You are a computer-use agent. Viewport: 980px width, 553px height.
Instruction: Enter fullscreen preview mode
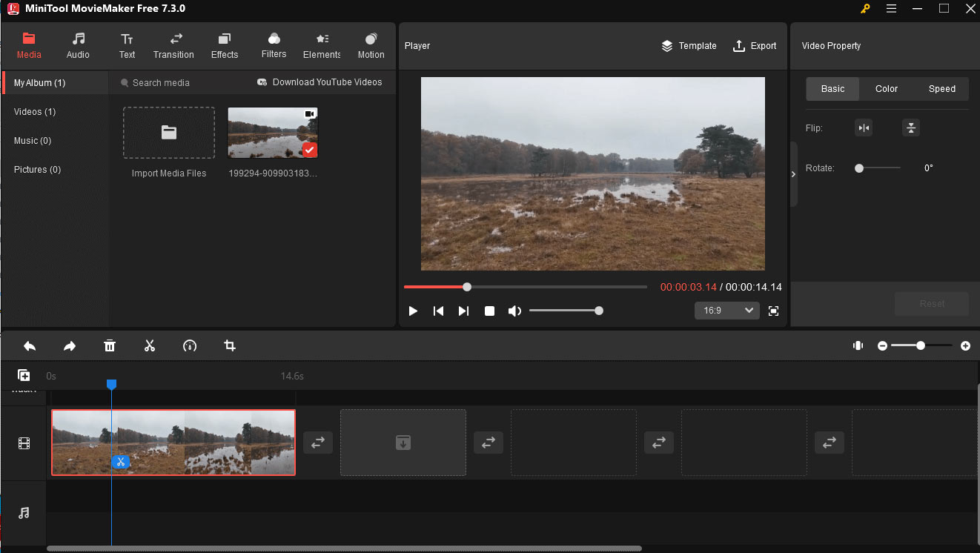coord(773,311)
